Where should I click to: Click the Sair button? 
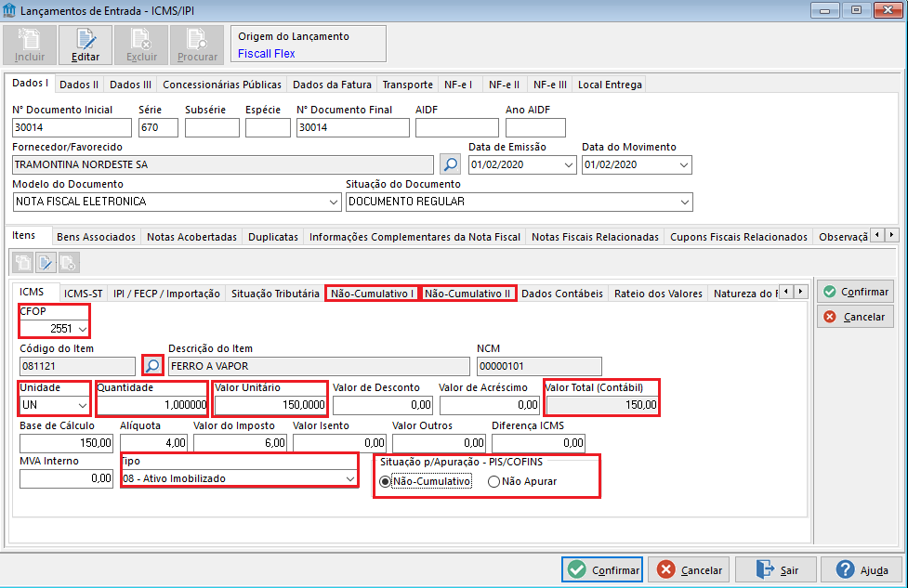coord(776,570)
